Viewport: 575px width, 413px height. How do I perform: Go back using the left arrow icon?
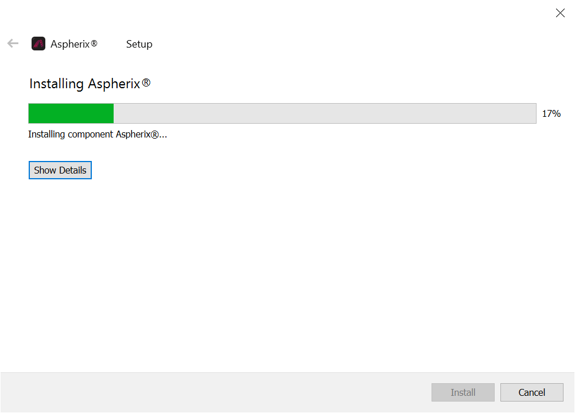coord(13,44)
